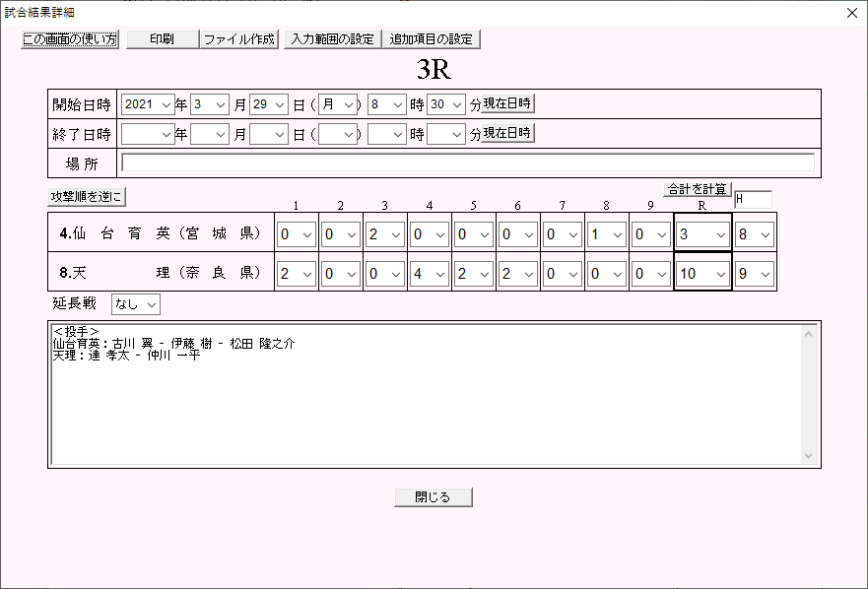Screen dimensions: 868x589
Task: Click the H header input field
Action: click(753, 199)
